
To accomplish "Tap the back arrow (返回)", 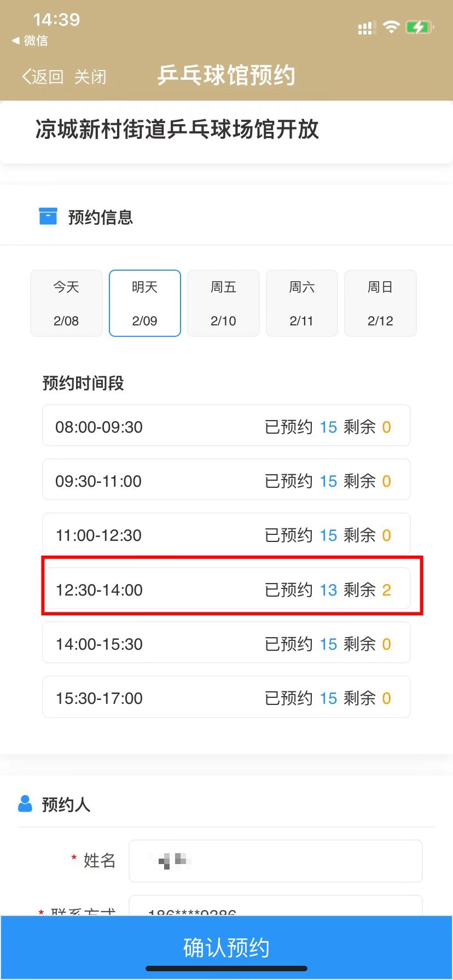I will pos(42,77).
